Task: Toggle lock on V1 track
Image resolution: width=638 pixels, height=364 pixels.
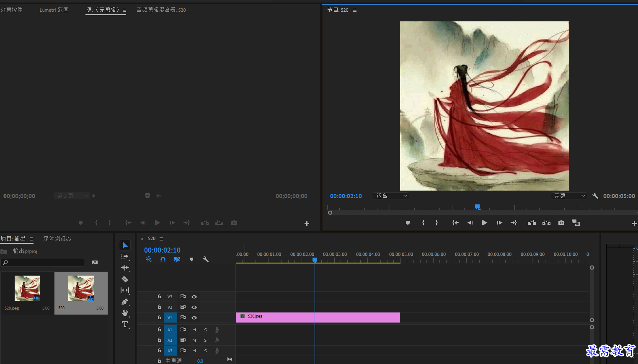Action: pos(160,317)
